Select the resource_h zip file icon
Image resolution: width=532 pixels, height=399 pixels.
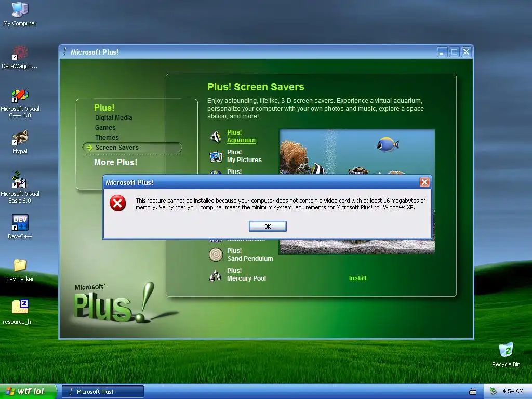click(20, 312)
